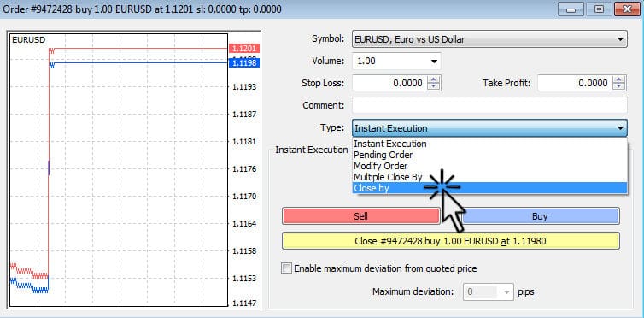Decrease the Take Profit value with down arrow

point(618,86)
